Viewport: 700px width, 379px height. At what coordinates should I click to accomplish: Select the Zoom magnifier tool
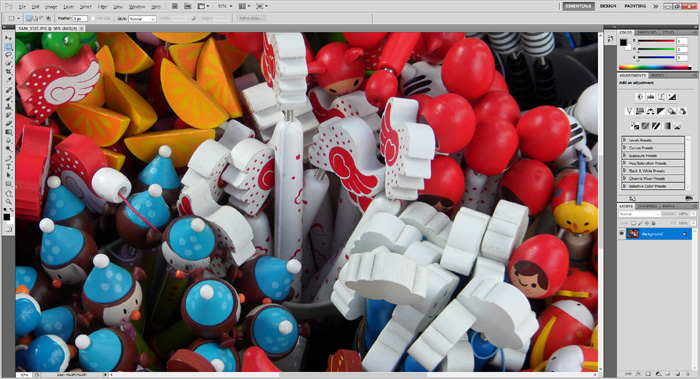(x=8, y=201)
